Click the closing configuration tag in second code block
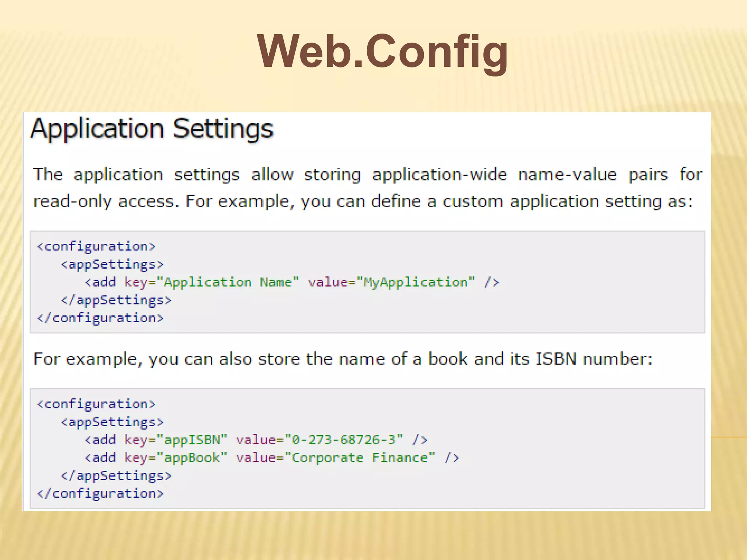This screenshot has height=560, width=747. point(100,493)
